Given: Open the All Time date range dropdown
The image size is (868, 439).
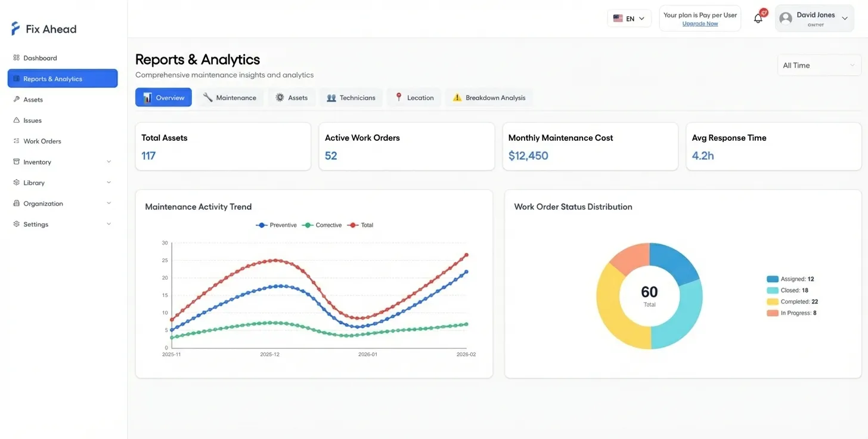Looking at the screenshot, I should point(818,65).
